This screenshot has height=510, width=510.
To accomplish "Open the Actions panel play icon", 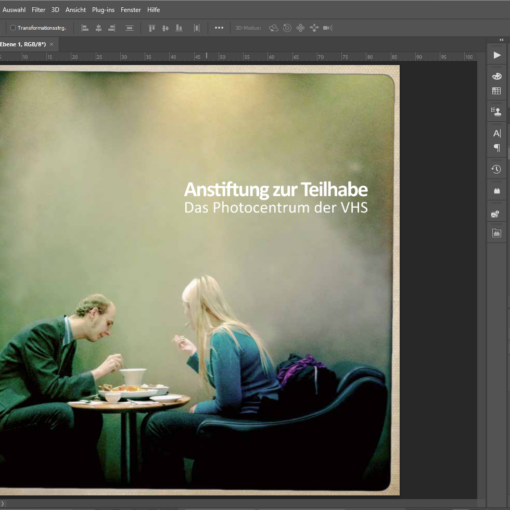I will pos(497,55).
